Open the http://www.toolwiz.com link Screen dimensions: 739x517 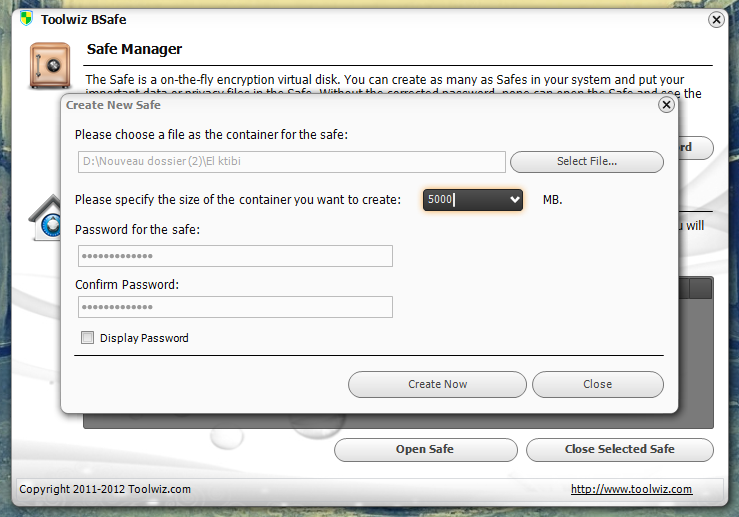pyautogui.click(x=631, y=489)
